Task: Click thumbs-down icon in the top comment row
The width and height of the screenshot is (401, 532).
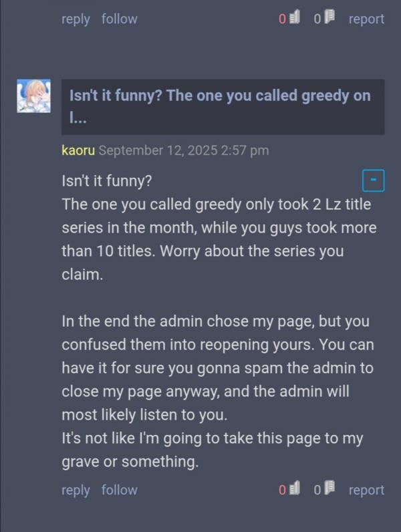Action: click(x=329, y=17)
